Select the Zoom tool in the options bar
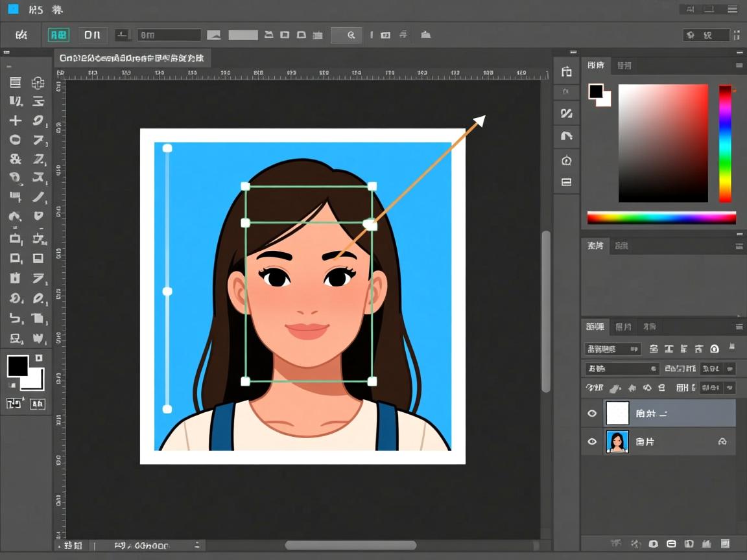This screenshot has height=560, width=747. (346, 35)
